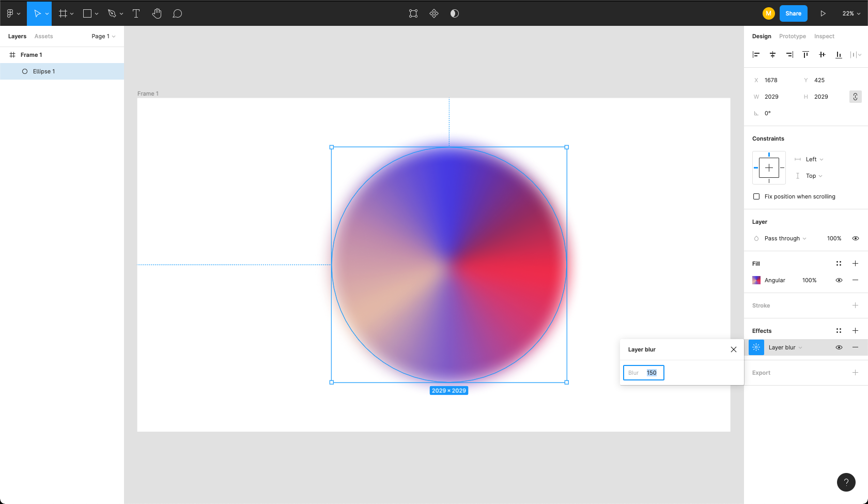868x504 pixels.
Task: Click the Present play icon
Action: pos(823,13)
